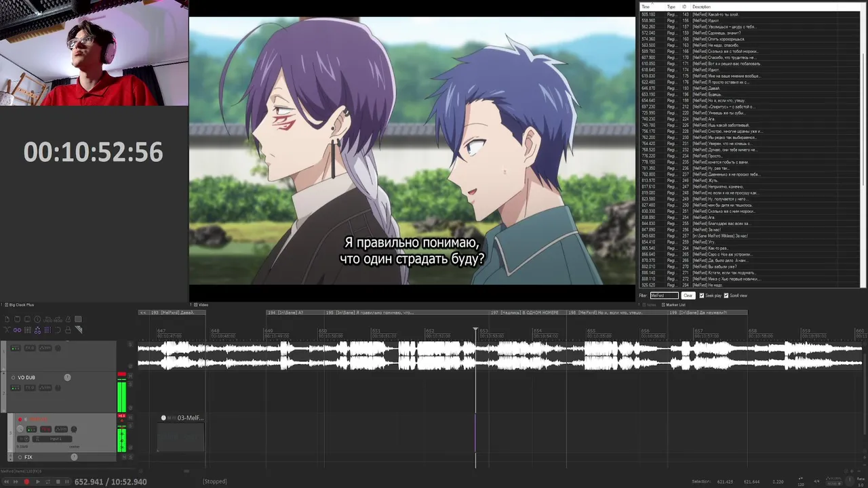868x488 pixels.
Task: Switch to the Marker List docker tab
Action: coord(673,305)
